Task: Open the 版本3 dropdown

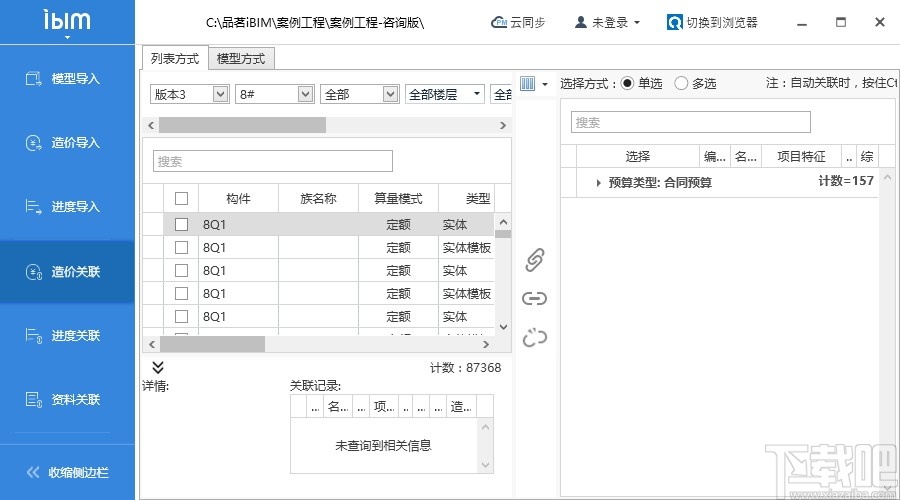Action: tap(189, 94)
